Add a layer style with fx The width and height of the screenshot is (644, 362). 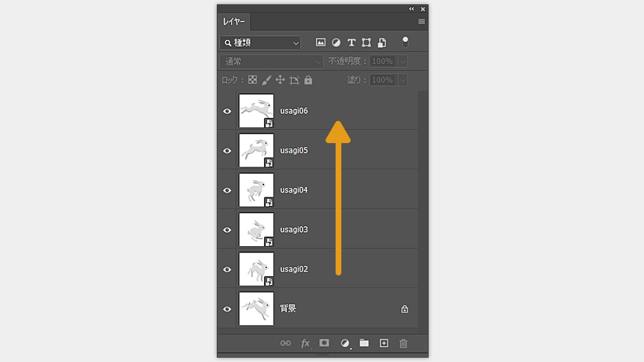305,343
